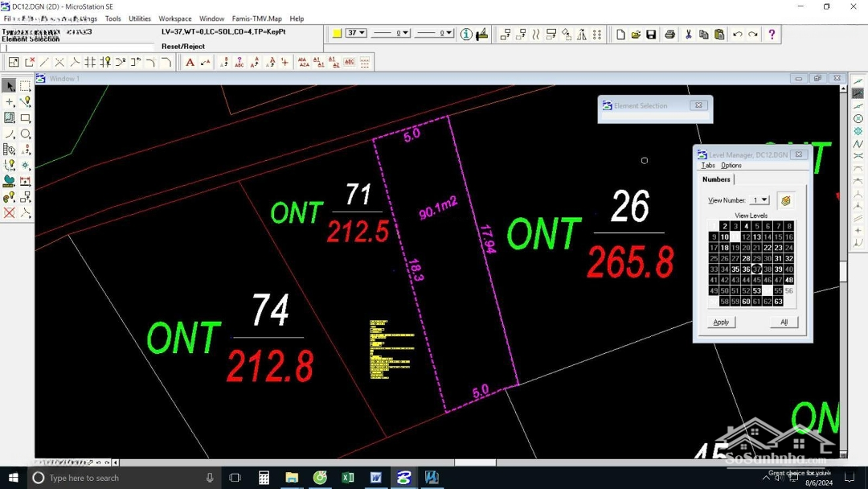The height and width of the screenshot is (489, 868).
Task: Click the Undo arrow icon
Action: (x=737, y=35)
